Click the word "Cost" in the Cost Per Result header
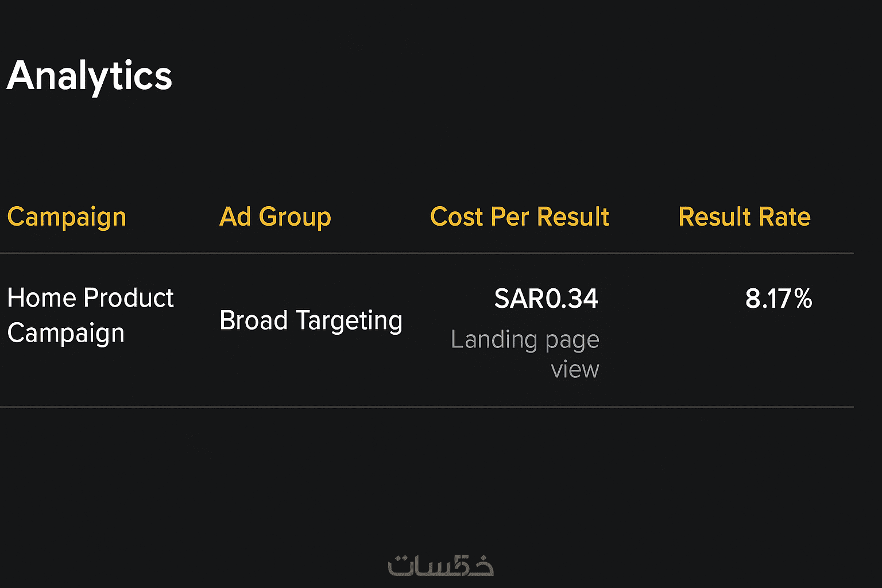 coord(457,217)
